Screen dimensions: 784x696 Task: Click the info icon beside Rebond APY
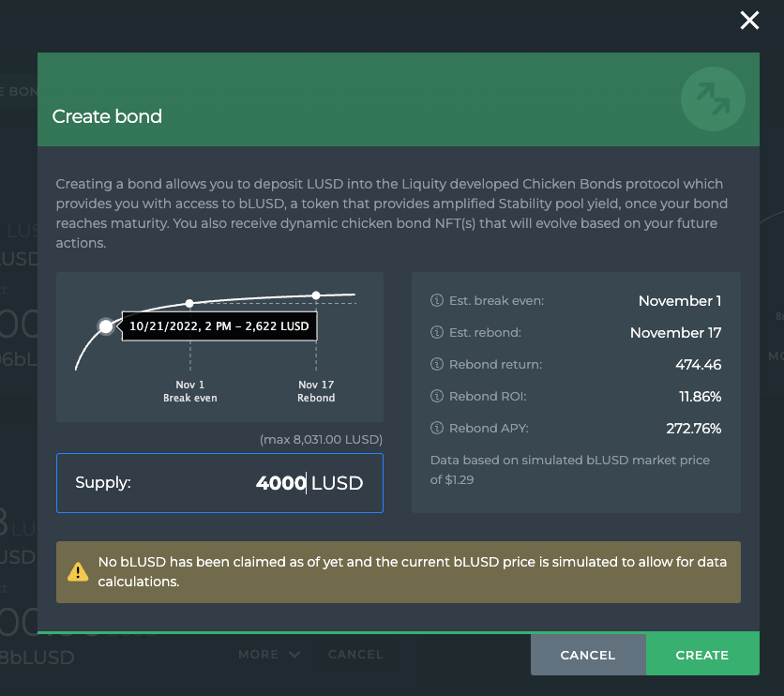pyautogui.click(x=436, y=429)
